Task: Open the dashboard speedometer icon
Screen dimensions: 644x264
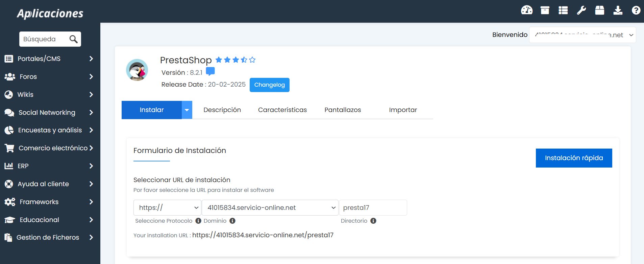Action: [527, 10]
